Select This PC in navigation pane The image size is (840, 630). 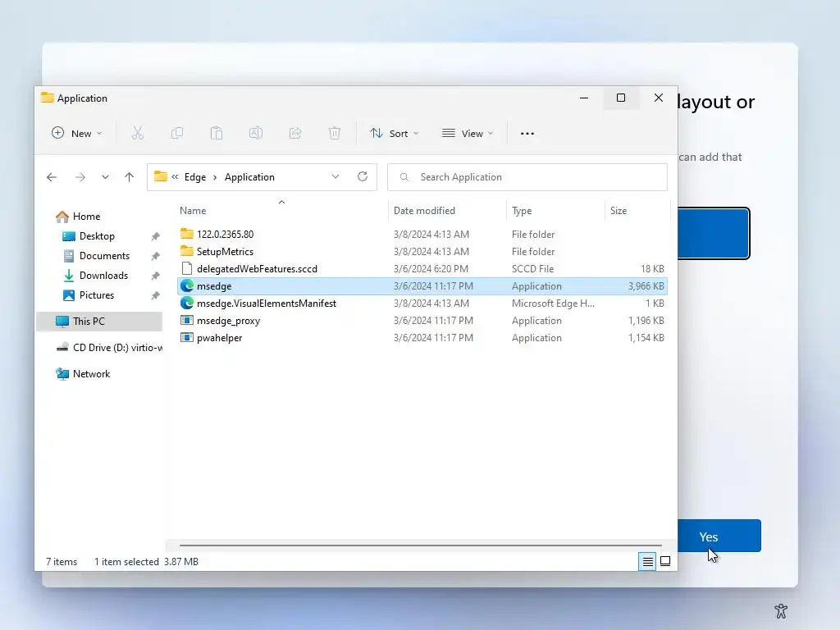click(99, 322)
